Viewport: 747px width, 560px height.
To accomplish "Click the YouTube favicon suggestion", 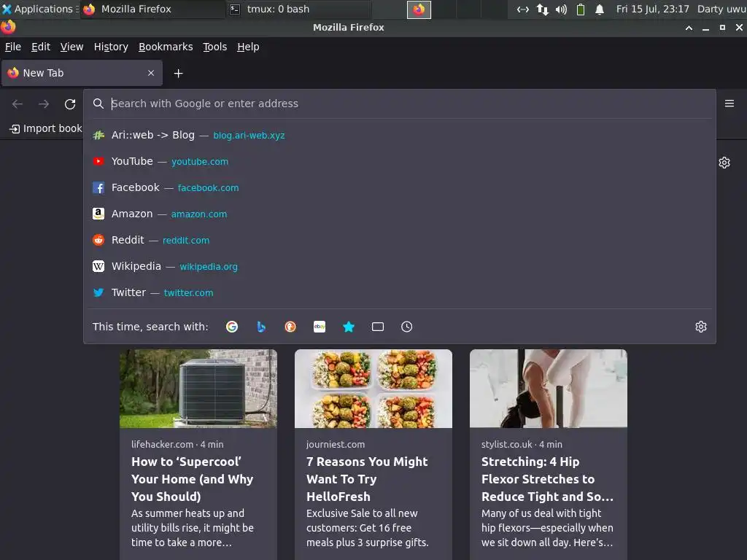I will (x=98, y=161).
